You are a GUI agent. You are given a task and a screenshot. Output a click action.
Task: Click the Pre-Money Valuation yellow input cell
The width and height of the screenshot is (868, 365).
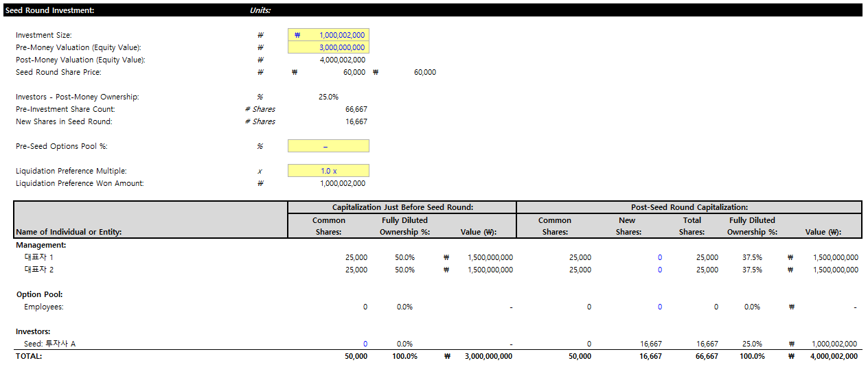pos(328,47)
